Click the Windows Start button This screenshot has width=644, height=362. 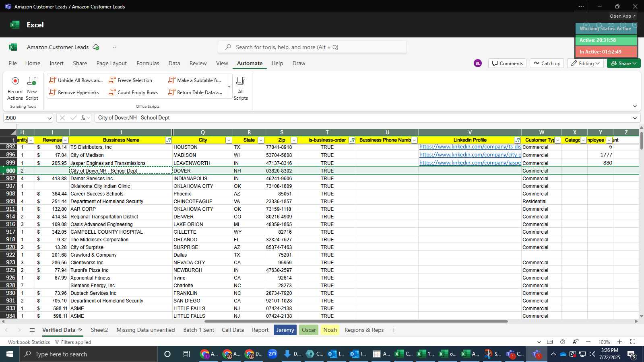(10, 354)
